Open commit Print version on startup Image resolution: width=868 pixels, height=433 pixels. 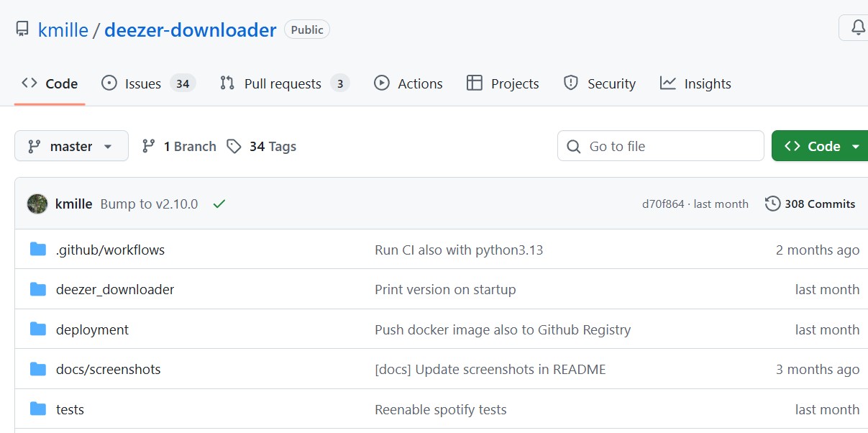point(445,289)
